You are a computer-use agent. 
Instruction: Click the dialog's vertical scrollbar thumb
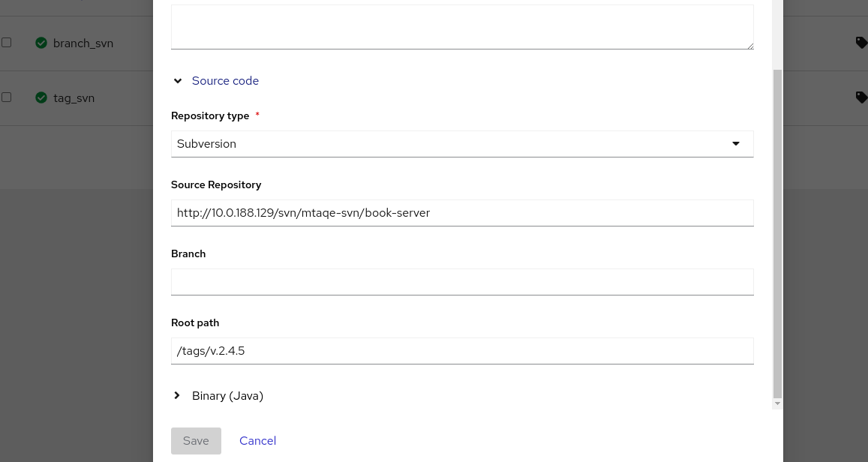coord(777,232)
